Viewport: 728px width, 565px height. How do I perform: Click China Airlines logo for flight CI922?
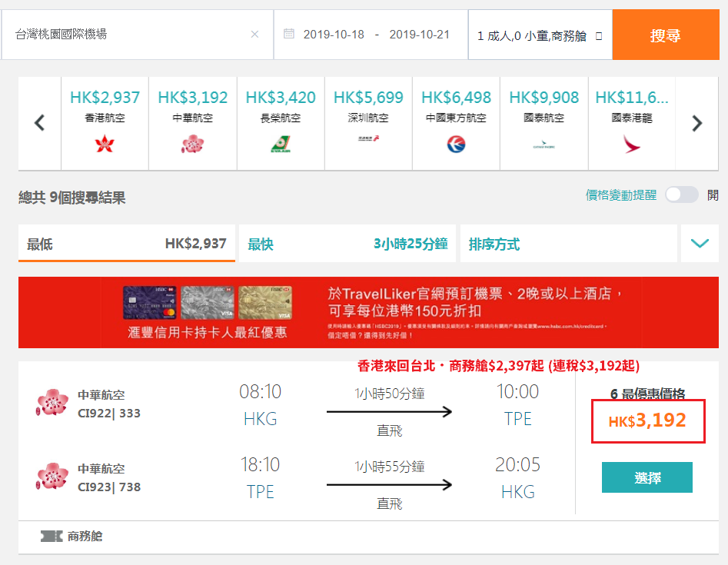pos(52,402)
